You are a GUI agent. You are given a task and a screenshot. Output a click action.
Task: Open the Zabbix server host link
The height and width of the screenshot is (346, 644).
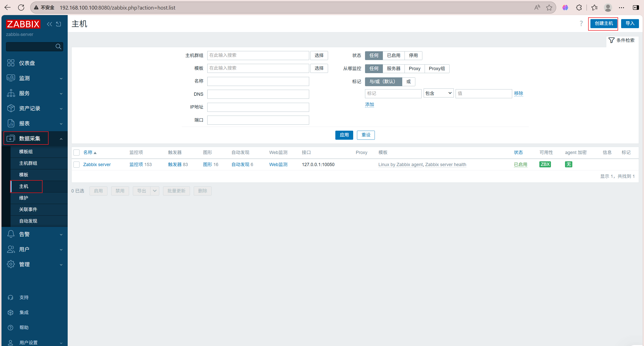(97, 165)
